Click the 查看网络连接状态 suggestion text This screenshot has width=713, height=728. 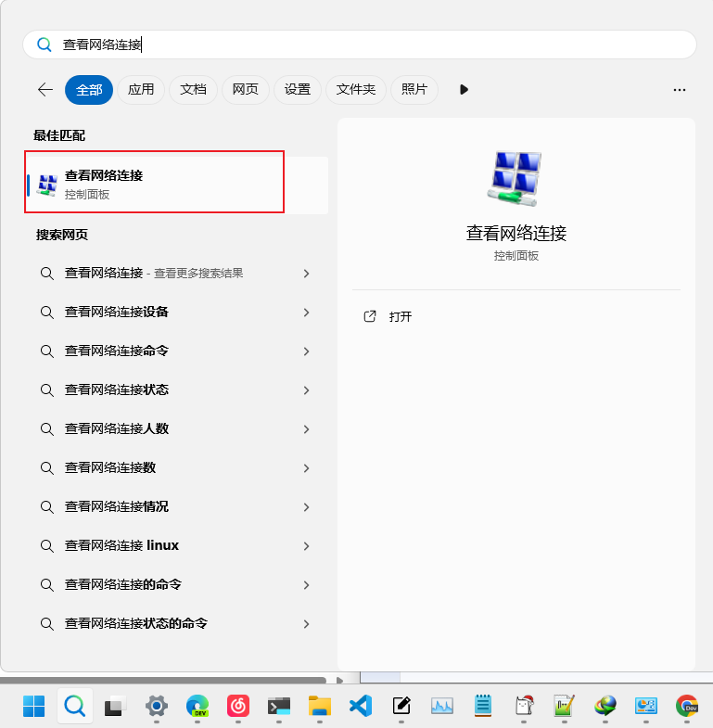point(117,390)
